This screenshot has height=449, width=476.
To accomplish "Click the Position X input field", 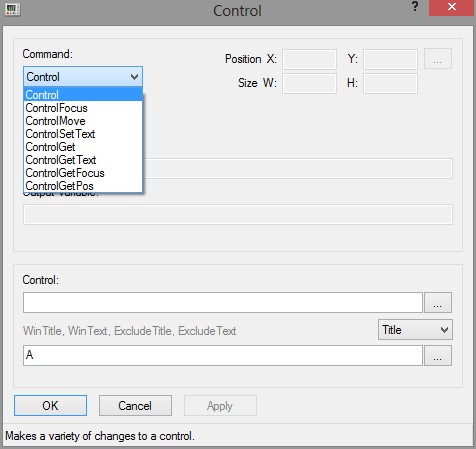I will [x=309, y=59].
